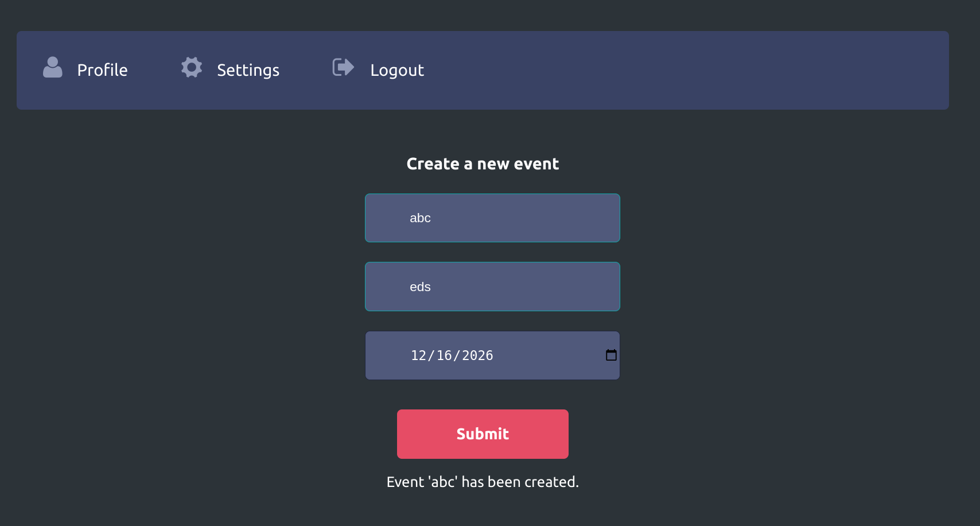
Task: Click the word "Event" in the status message
Action: (405, 482)
